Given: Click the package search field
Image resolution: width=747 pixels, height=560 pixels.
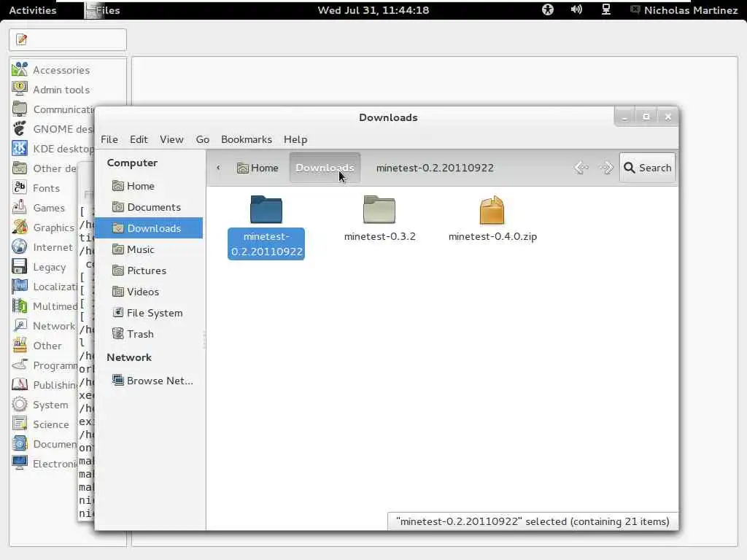Looking at the screenshot, I should point(68,39).
